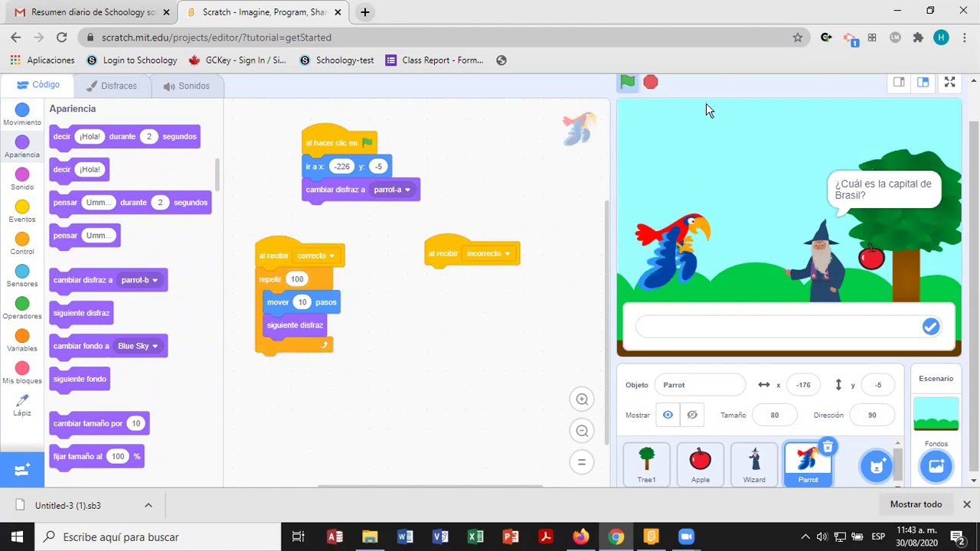Expand correcto message dropdown
980x551 pixels.
coord(332,256)
